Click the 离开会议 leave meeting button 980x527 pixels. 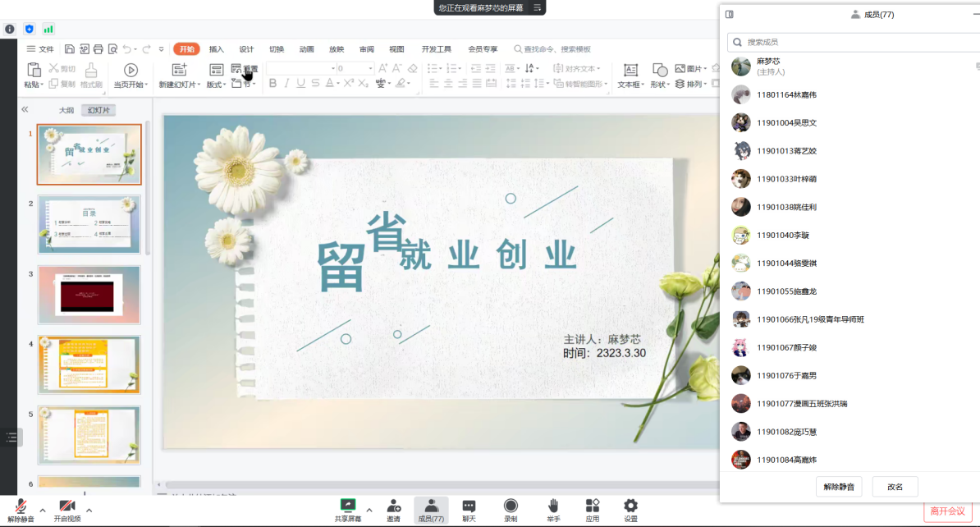946,511
